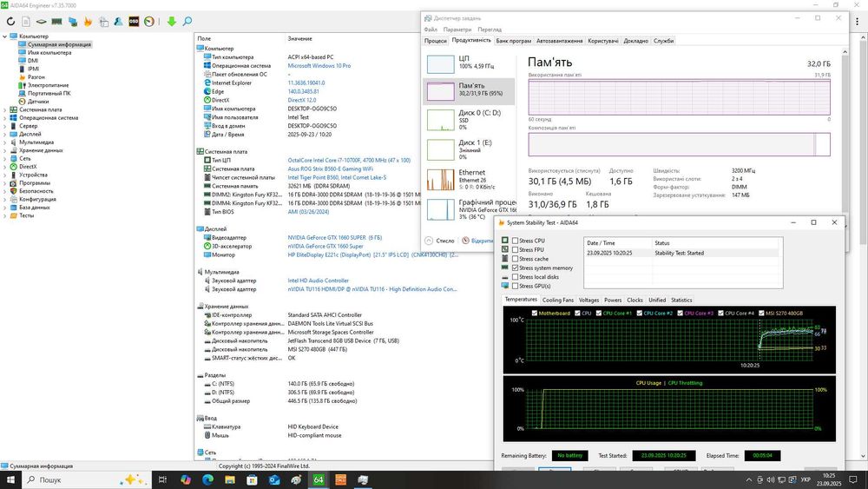Expand the Системная плата tree node

pos(5,109)
